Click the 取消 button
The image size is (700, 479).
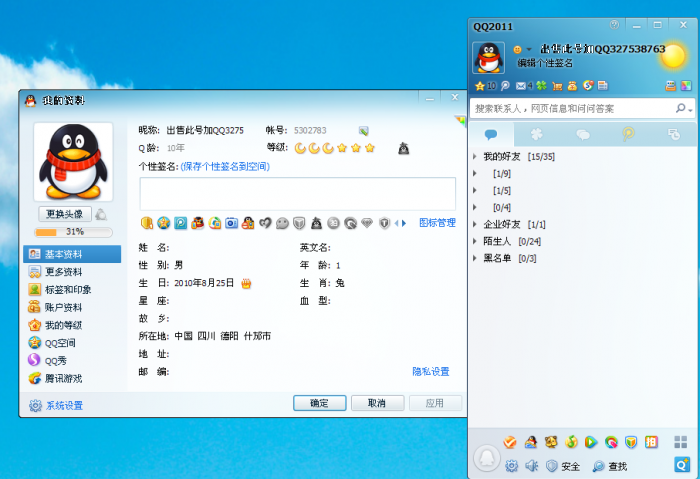[377, 403]
